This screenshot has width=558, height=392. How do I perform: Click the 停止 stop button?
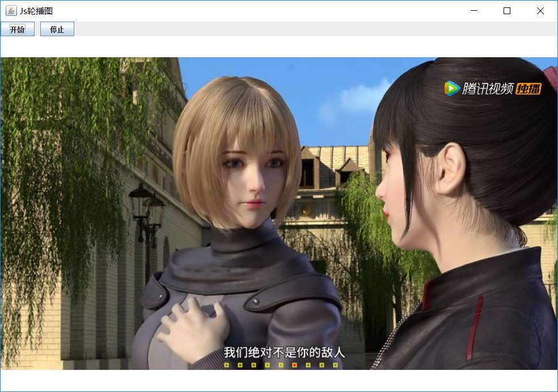57,29
